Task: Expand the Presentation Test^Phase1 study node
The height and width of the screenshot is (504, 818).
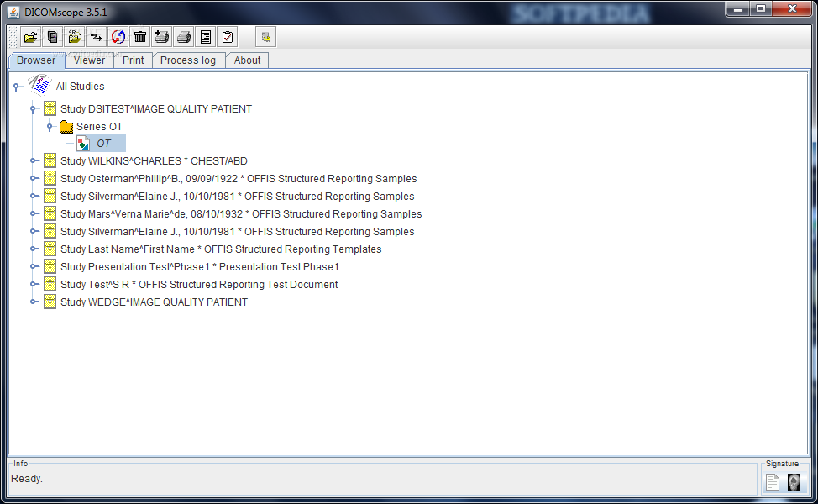Action: 34,266
